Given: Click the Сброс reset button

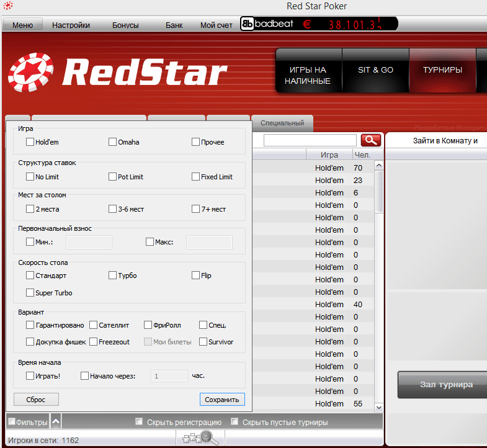Looking at the screenshot, I should (x=36, y=399).
